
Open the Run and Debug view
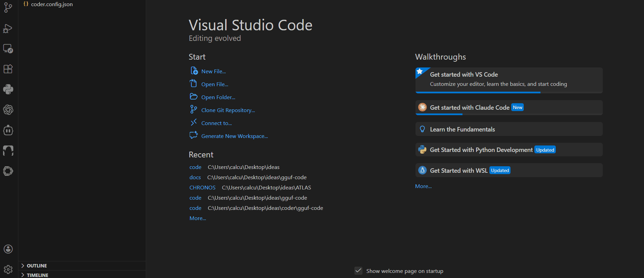click(x=8, y=29)
